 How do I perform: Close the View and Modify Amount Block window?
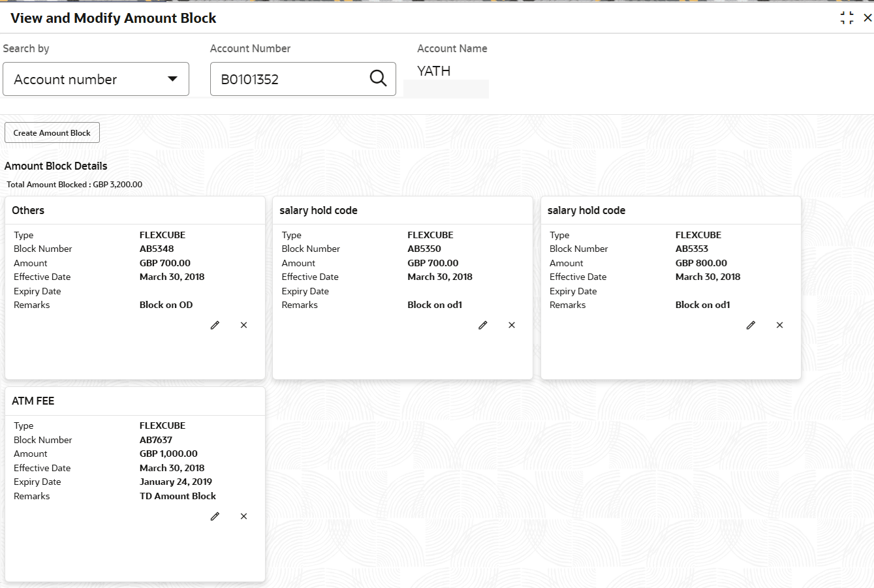[867, 18]
